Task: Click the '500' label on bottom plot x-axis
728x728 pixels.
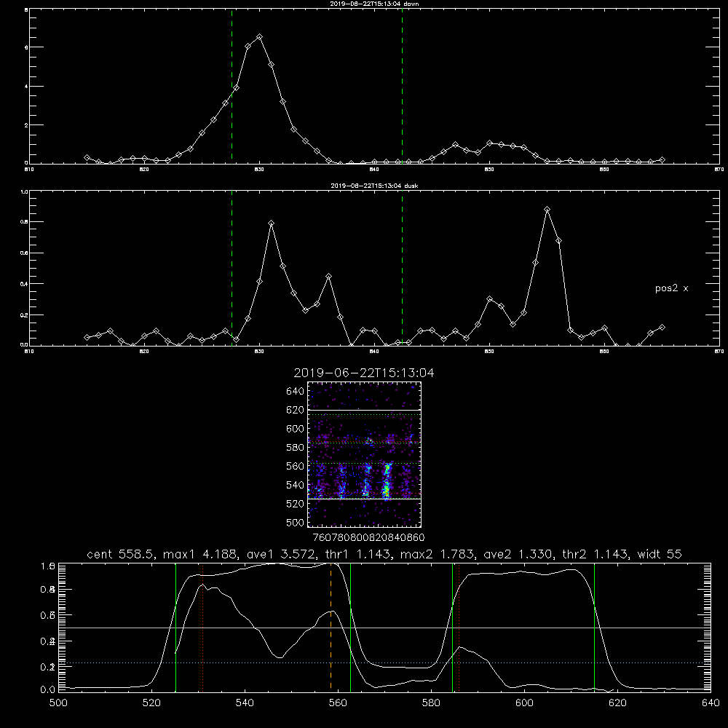Action: click(58, 703)
